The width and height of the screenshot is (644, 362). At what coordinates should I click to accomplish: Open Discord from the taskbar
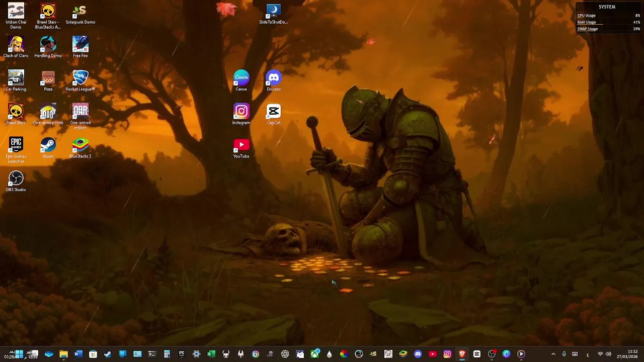(x=418, y=354)
